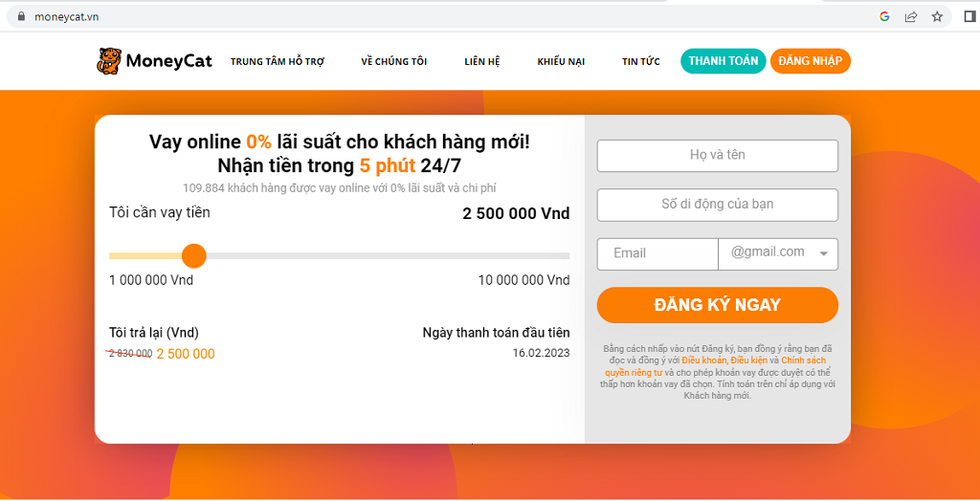The image size is (980, 501).
Task: Click the share page icon
Action: [x=911, y=17]
